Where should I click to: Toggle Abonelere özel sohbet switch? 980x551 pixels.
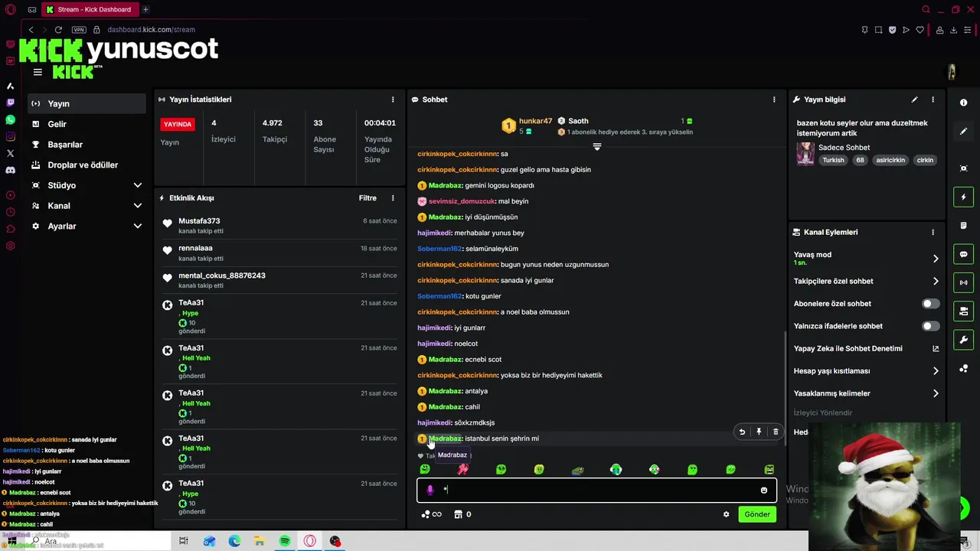tap(930, 304)
